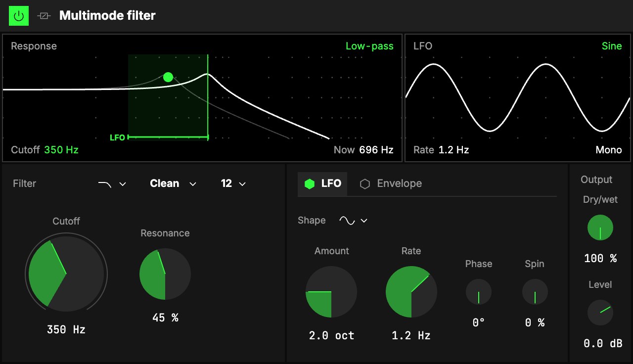Screen dimensions: 633x364
Task: Click the Resonance knob
Action: coord(165,274)
